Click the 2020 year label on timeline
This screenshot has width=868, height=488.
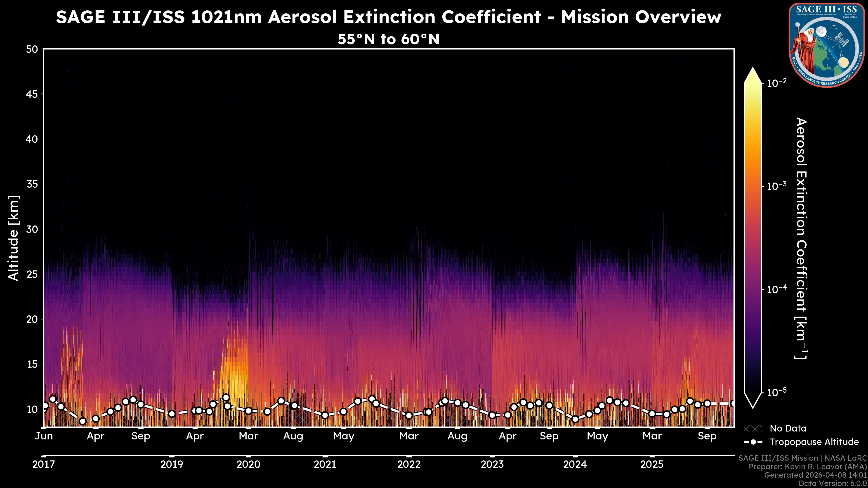(248, 465)
